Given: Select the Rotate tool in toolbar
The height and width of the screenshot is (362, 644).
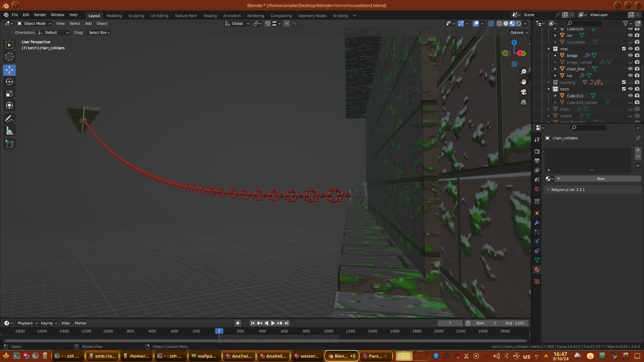Looking at the screenshot, I should pyautogui.click(x=9, y=82).
